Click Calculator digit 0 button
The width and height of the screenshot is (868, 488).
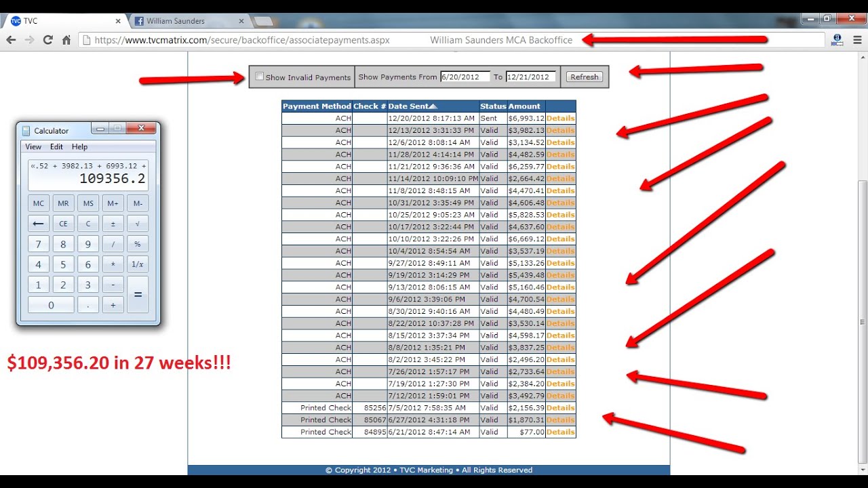coord(51,305)
